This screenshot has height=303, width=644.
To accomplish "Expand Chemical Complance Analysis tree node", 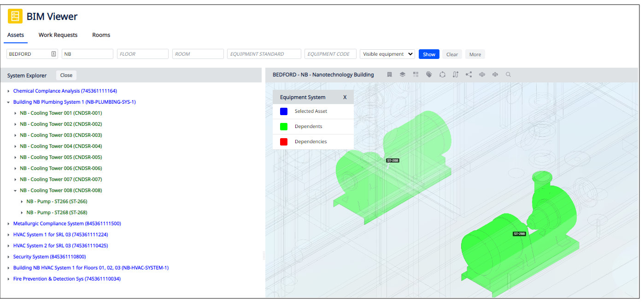I will 9,91.
